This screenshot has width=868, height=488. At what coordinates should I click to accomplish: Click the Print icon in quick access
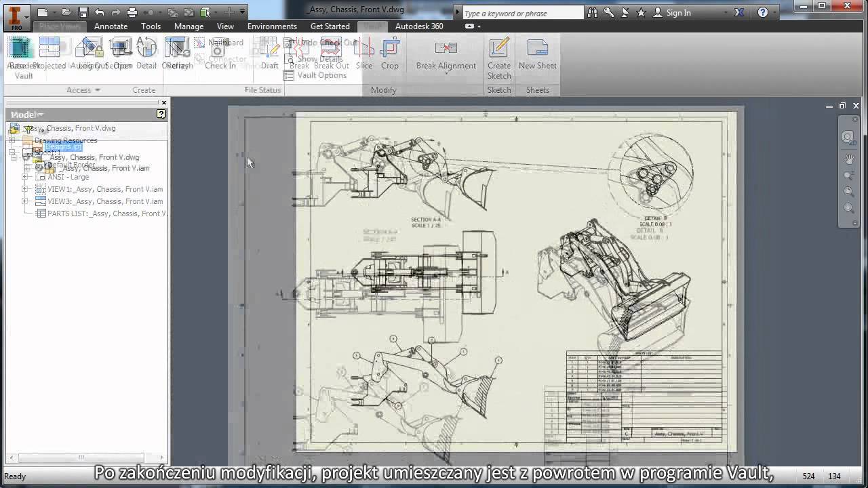pyautogui.click(x=132, y=12)
